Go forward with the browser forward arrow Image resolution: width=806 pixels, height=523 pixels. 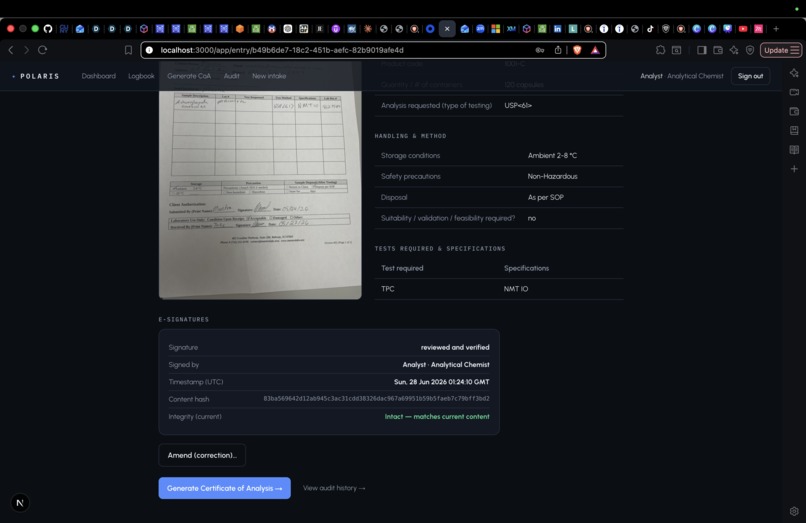(26, 50)
